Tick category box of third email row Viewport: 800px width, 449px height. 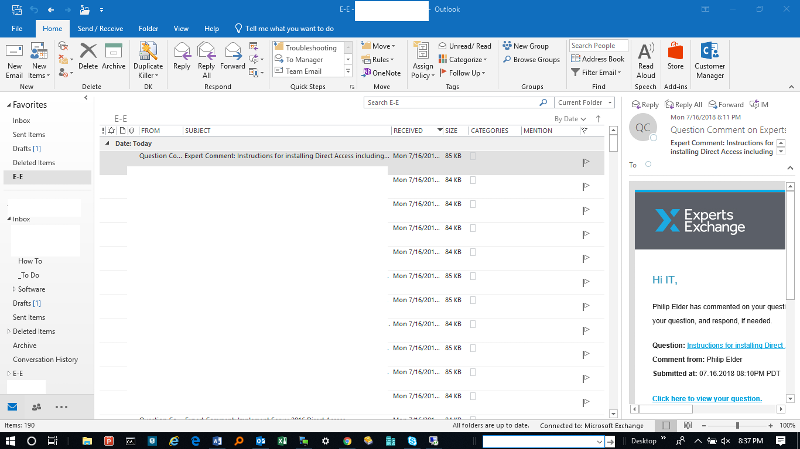pyautogui.click(x=473, y=204)
